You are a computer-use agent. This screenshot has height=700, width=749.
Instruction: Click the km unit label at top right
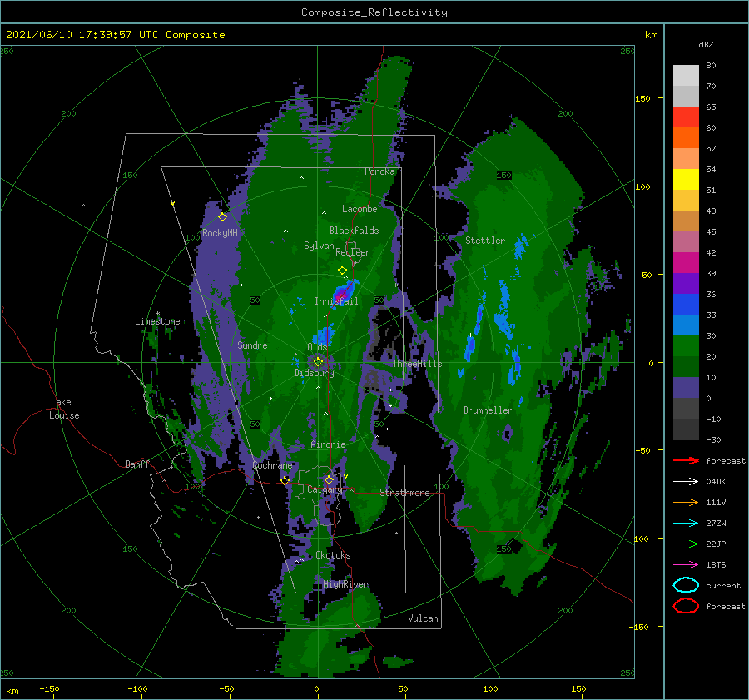(651, 35)
